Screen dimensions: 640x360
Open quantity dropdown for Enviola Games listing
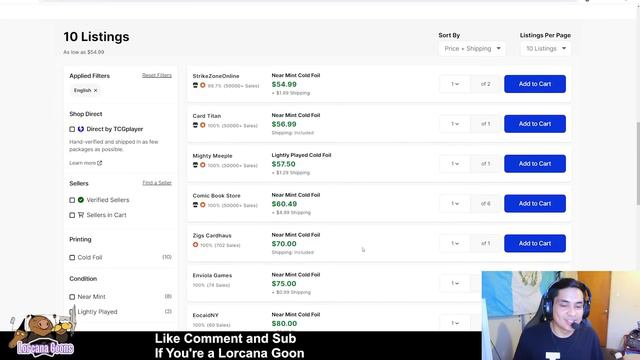click(x=455, y=283)
